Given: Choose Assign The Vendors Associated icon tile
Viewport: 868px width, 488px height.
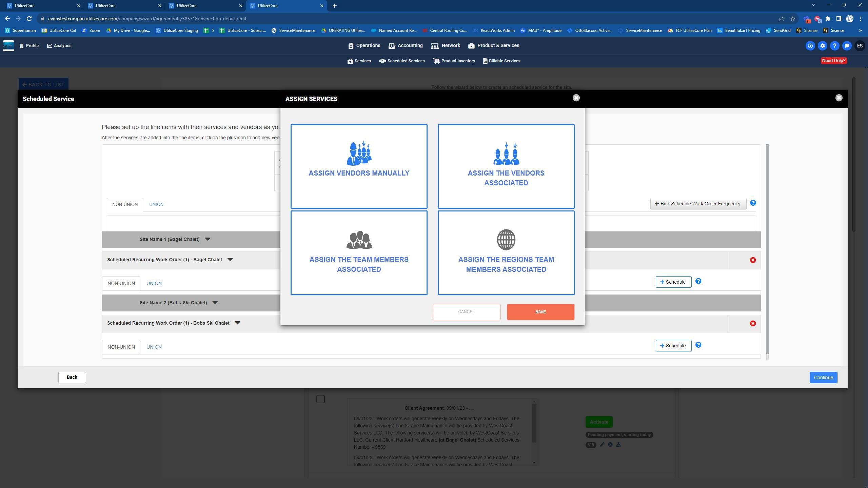Looking at the screenshot, I should [x=506, y=166].
